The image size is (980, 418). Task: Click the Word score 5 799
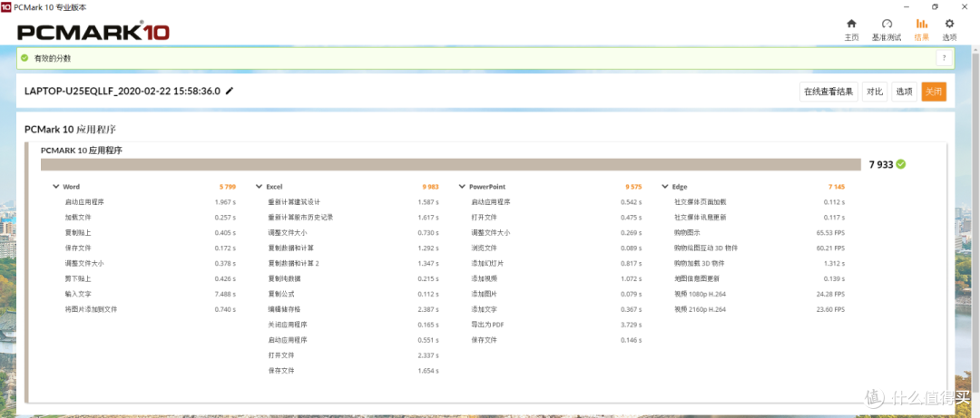[x=228, y=187]
